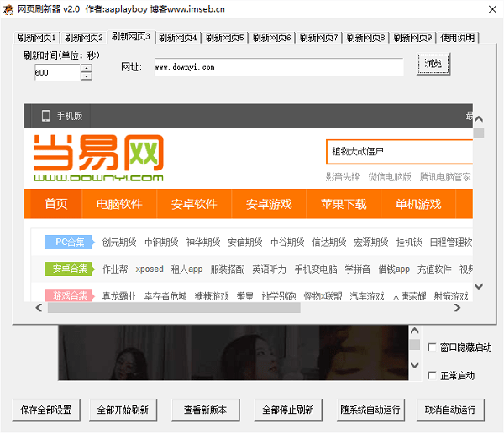The image size is (504, 433).
Task: Go to 刷新网页7 tab
Action: coord(318,38)
